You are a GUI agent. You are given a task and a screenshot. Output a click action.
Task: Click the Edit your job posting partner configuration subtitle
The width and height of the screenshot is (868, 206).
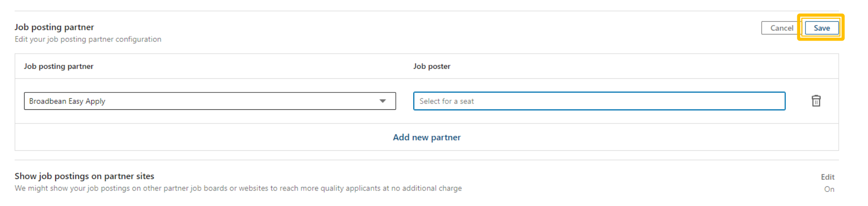[x=88, y=39]
